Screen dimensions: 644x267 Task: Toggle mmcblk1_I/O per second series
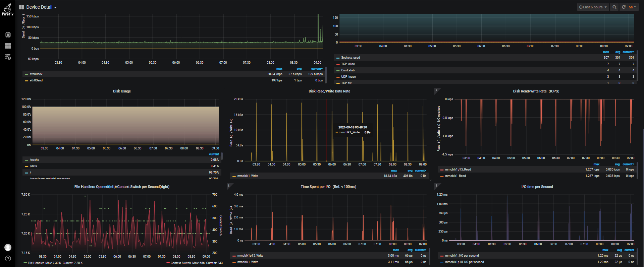(462, 256)
